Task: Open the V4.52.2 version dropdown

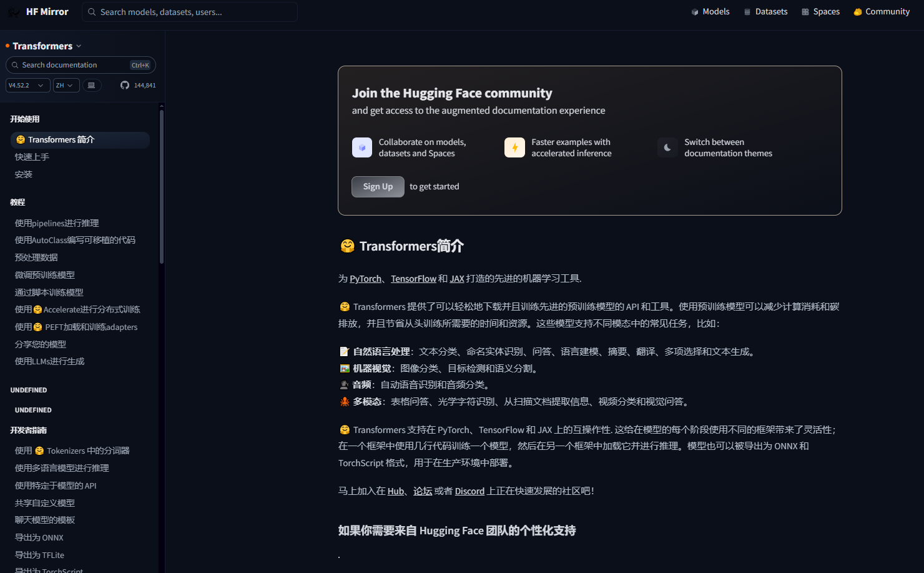Action: tap(27, 85)
